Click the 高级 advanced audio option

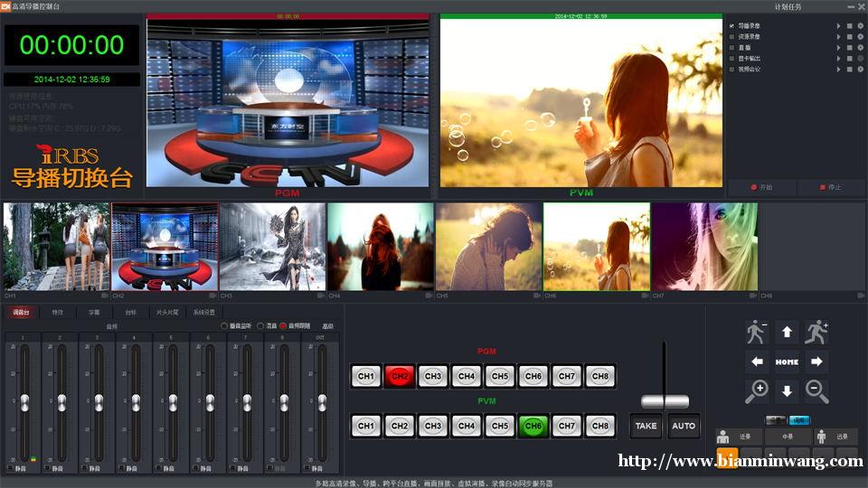(327, 326)
